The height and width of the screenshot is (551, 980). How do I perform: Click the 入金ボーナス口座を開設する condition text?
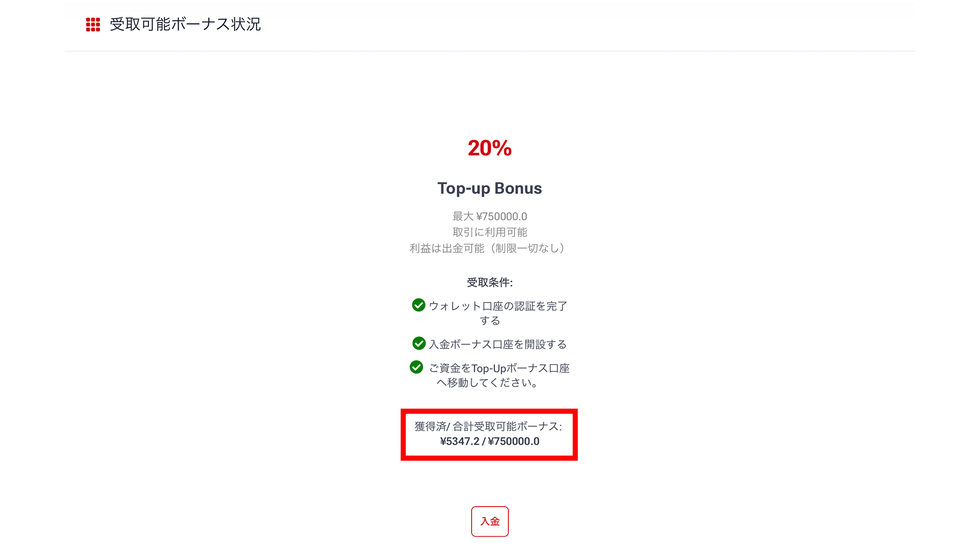498,344
